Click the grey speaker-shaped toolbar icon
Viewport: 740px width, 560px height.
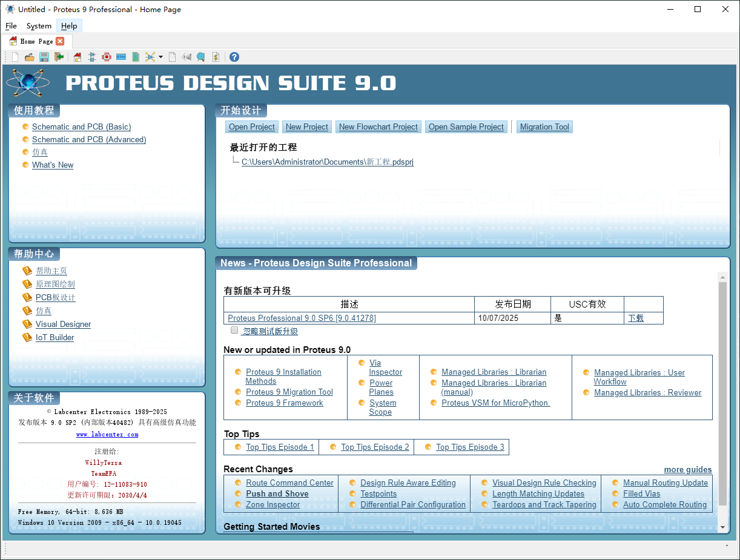pyautogui.click(x=187, y=57)
